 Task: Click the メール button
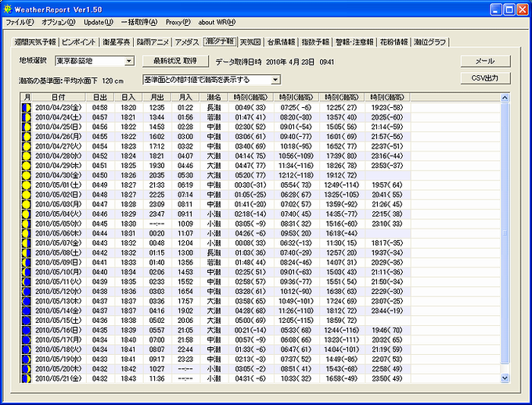click(485, 61)
